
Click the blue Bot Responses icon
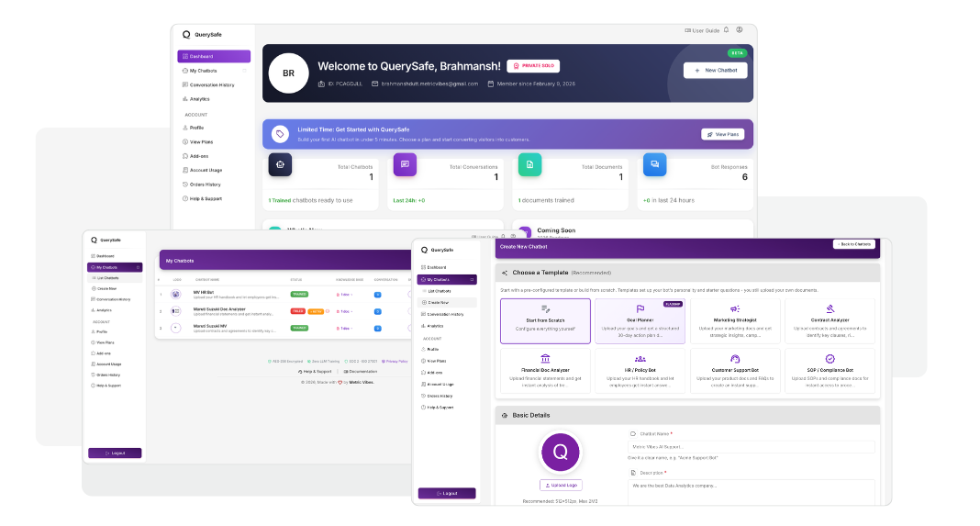tap(655, 164)
